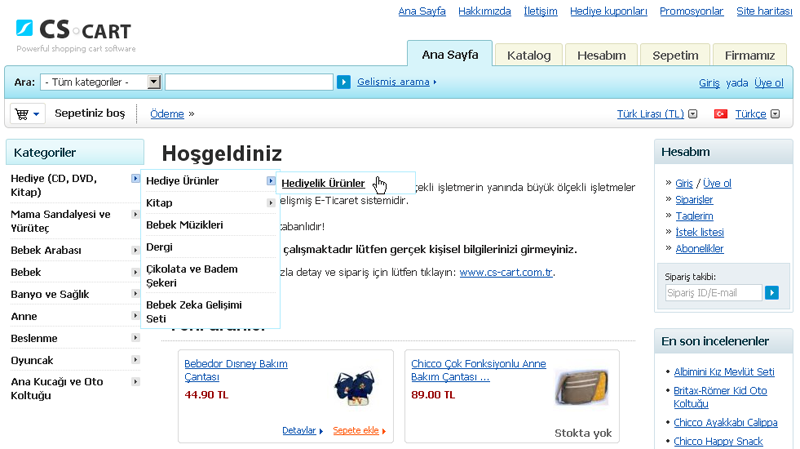Select the Bebek category

coord(26,272)
